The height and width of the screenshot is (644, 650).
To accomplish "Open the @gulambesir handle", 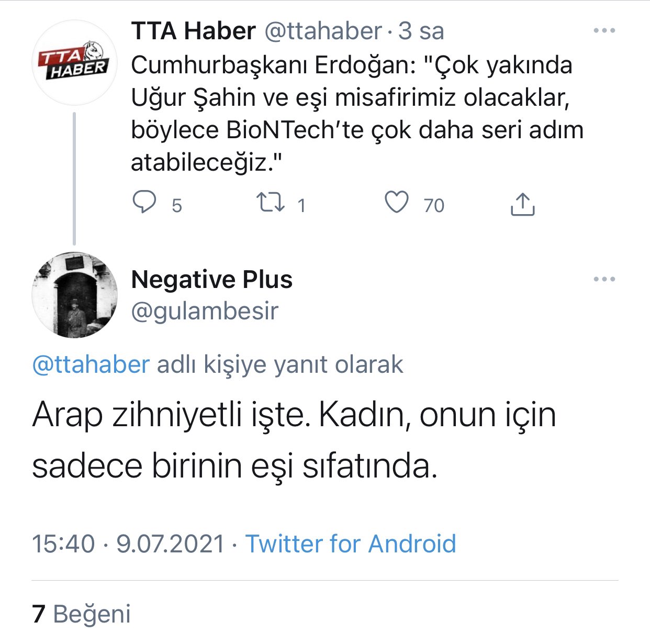I will coord(205,311).
